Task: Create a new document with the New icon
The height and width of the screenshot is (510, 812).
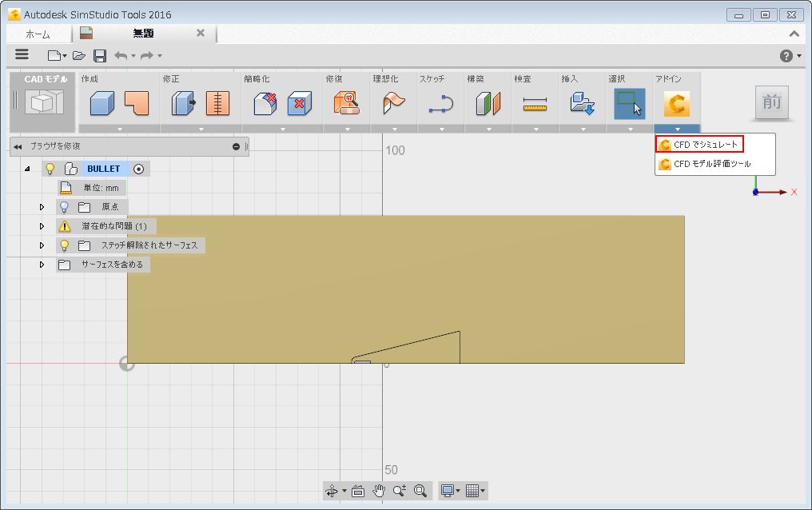Action: (54, 55)
